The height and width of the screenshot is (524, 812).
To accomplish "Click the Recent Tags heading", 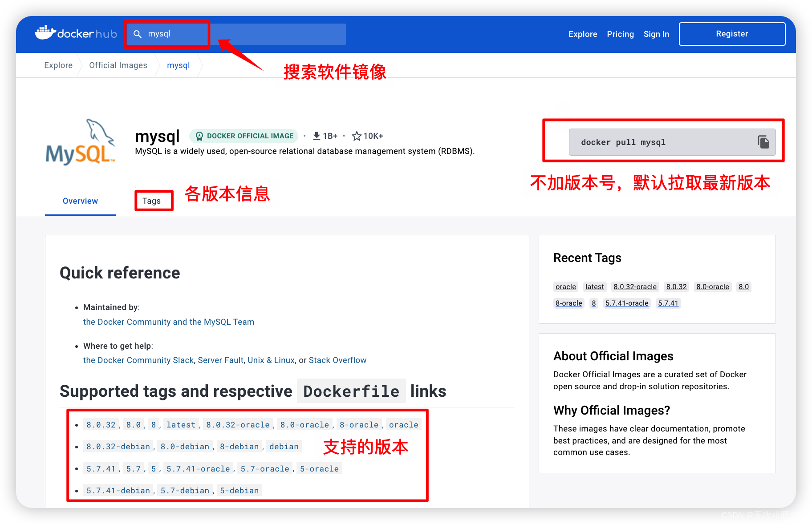I will click(587, 258).
